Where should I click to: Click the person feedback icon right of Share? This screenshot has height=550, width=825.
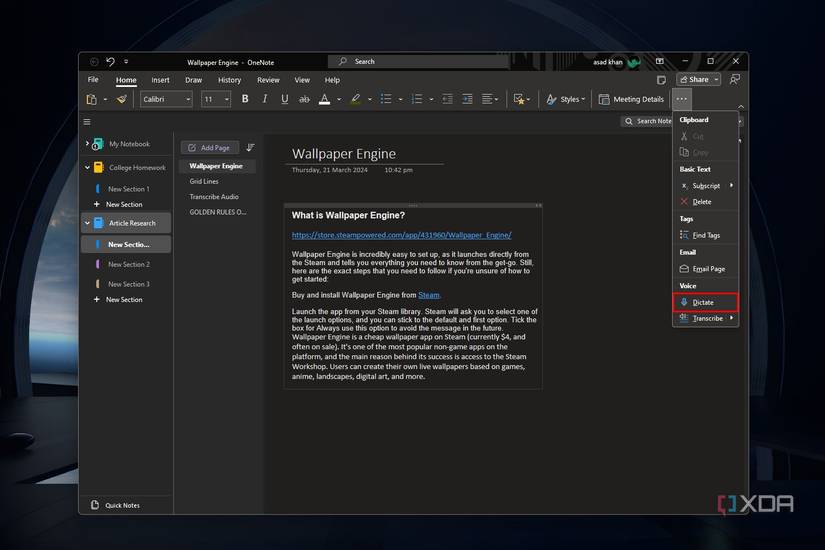click(x=735, y=79)
